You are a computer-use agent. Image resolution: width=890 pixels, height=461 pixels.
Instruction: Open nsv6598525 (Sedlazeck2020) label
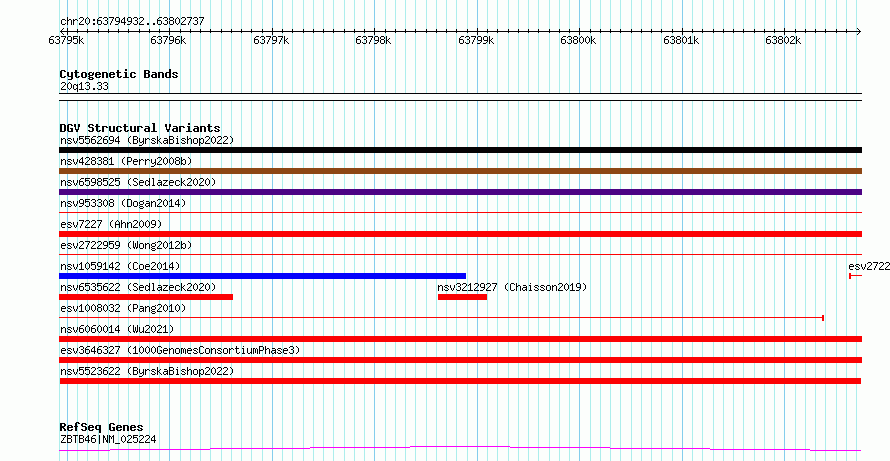tap(138, 182)
